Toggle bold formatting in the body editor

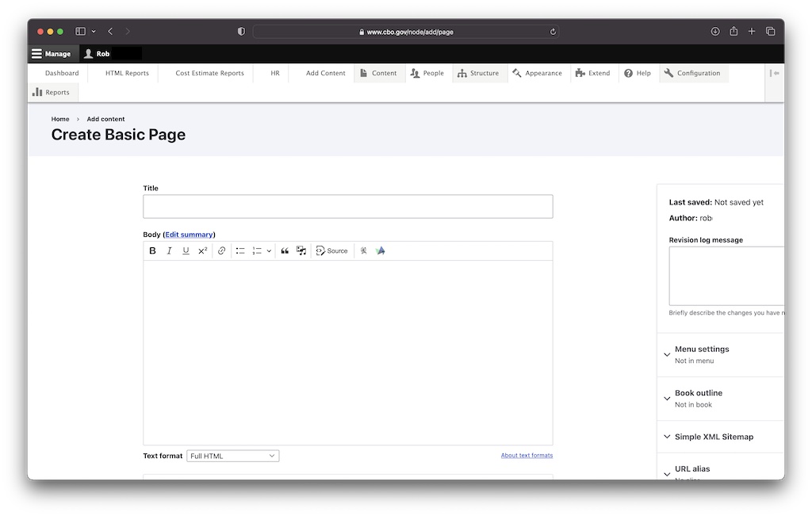pos(152,250)
